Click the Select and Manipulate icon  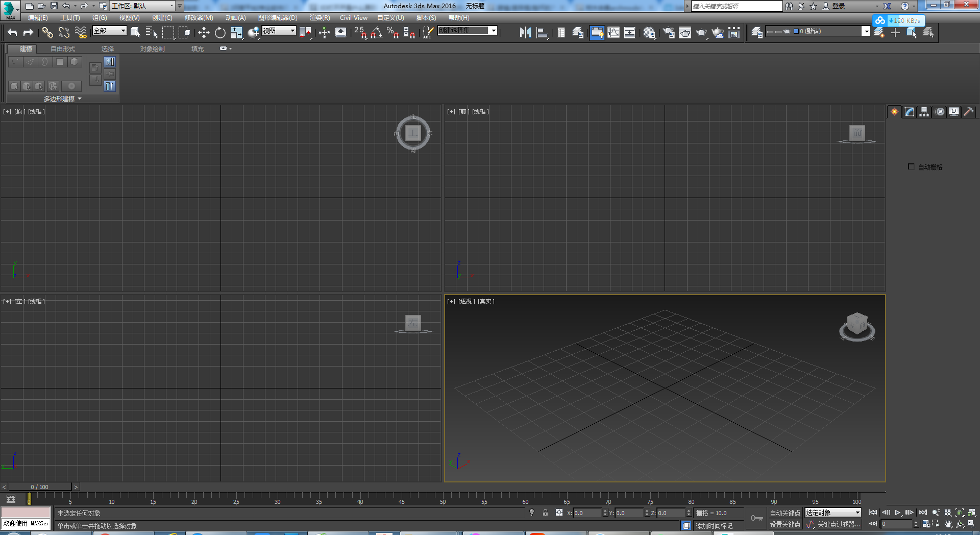tap(324, 33)
